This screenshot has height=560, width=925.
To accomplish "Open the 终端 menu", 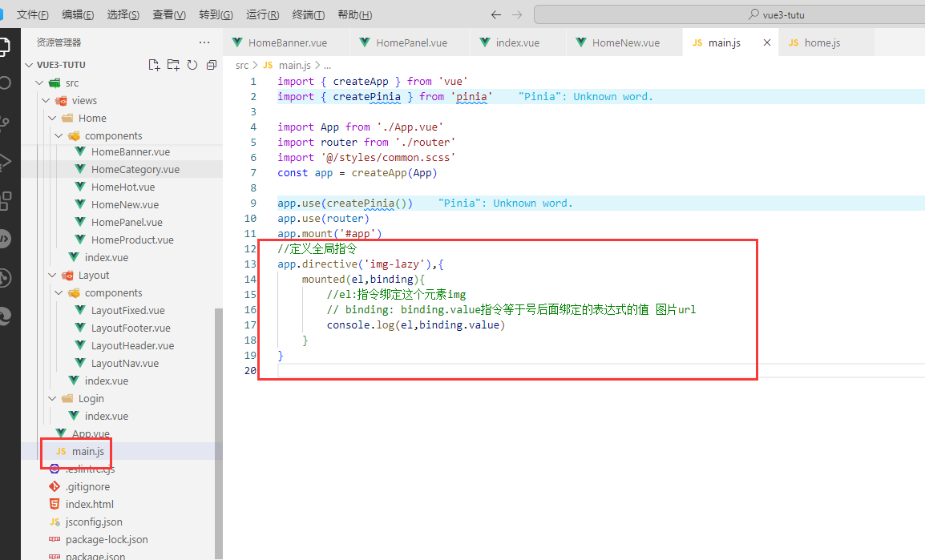I will pyautogui.click(x=307, y=14).
